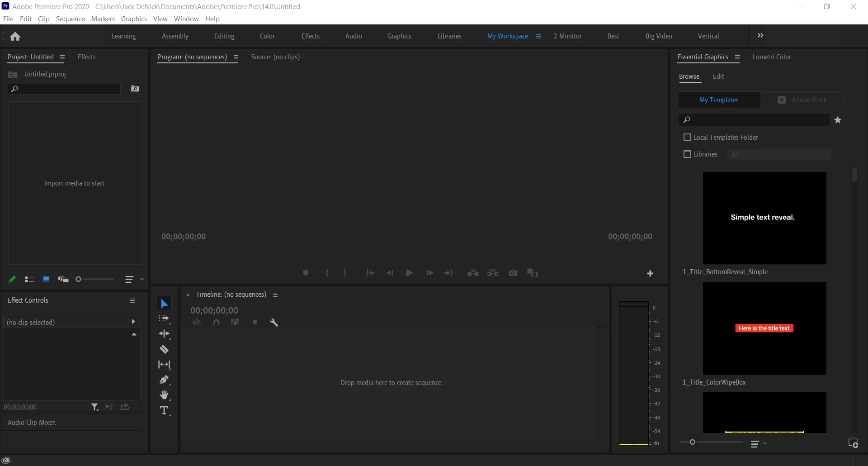Export a frame with the camera icon

tap(513, 273)
